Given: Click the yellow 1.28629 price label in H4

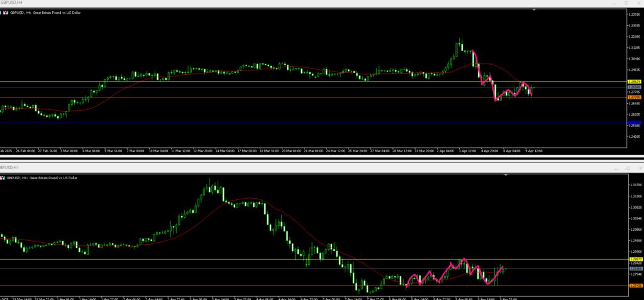Looking at the screenshot, I should [x=634, y=82].
